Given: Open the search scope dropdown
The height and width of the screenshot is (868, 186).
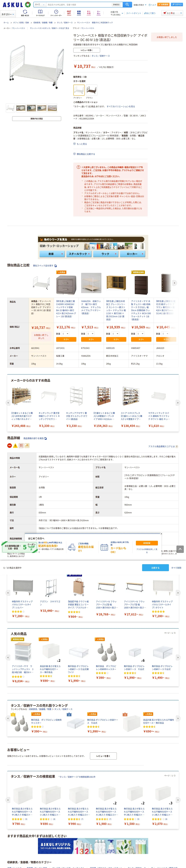Looking at the screenshot, I should (x=40, y=5).
